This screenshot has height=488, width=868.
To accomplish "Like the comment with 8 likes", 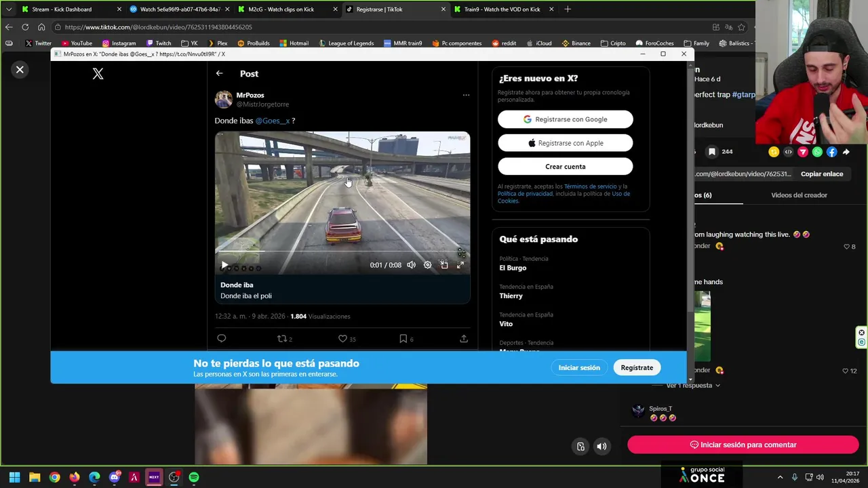I will 846,247.
